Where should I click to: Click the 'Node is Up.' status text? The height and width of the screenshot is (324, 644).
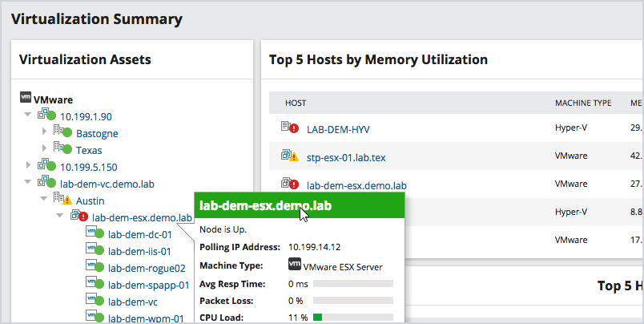click(x=223, y=229)
